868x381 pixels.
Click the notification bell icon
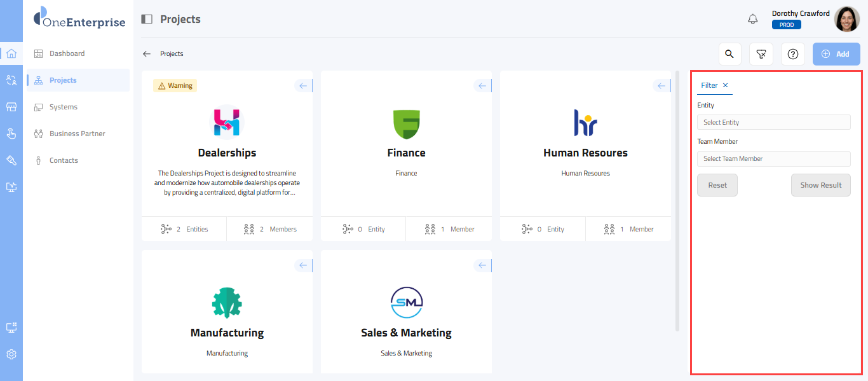[753, 19]
